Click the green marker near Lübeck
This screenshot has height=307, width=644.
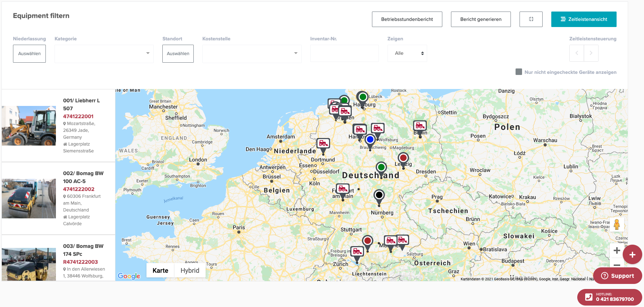click(363, 97)
